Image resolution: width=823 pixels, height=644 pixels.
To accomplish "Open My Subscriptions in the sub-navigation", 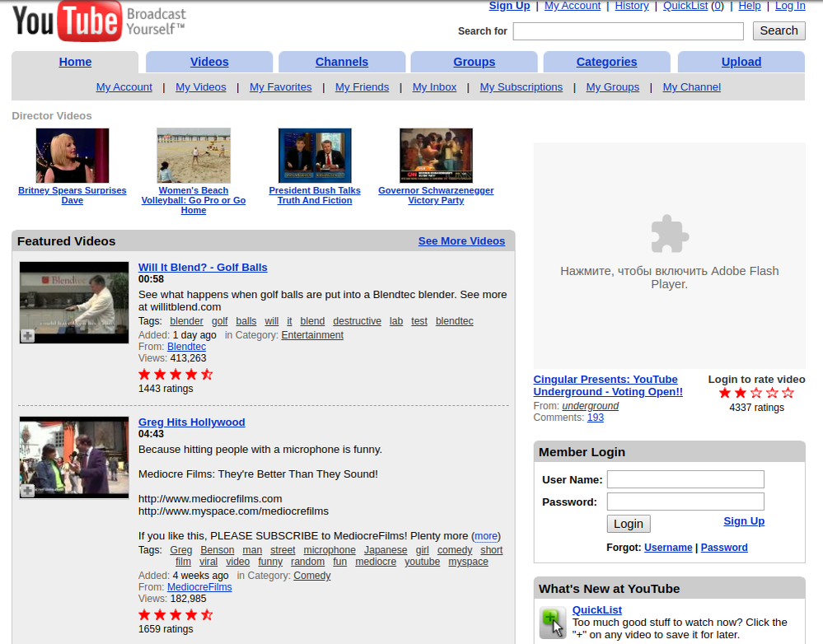I will point(521,87).
